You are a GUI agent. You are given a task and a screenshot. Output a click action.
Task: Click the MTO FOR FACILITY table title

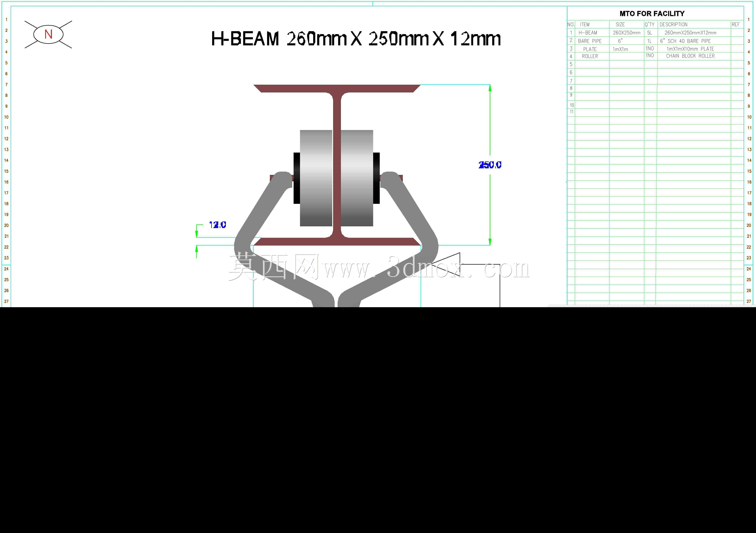[652, 14]
